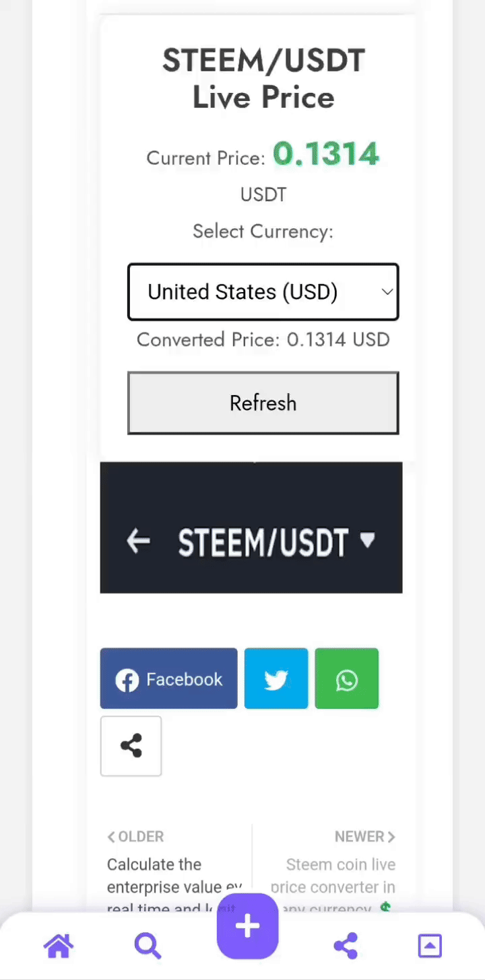485x980 pixels.
Task: Open the 'Steem coin live price converter' post
Action: pos(340,876)
